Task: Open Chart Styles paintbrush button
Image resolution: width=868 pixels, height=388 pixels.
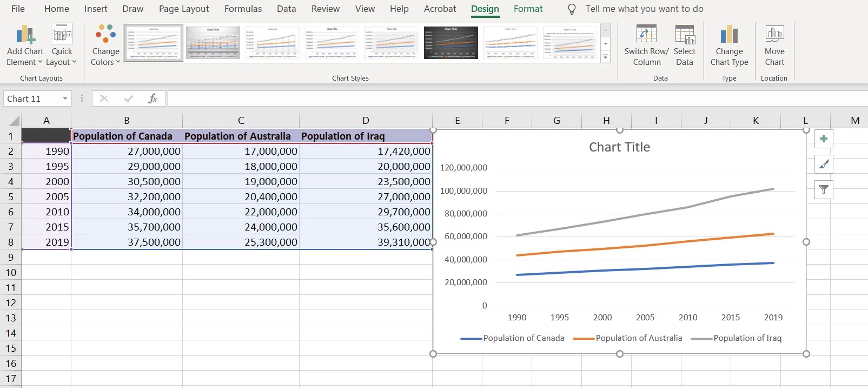Action: coord(823,165)
